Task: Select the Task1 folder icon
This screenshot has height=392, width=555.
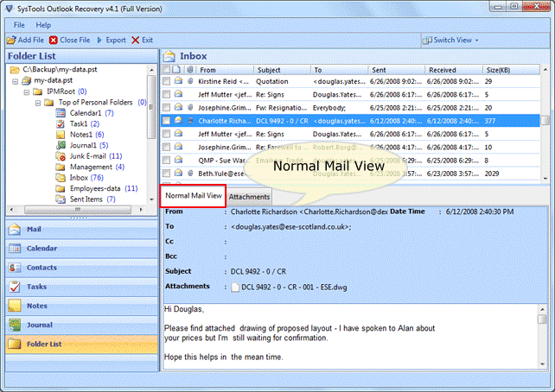Action: pyautogui.click(x=61, y=123)
